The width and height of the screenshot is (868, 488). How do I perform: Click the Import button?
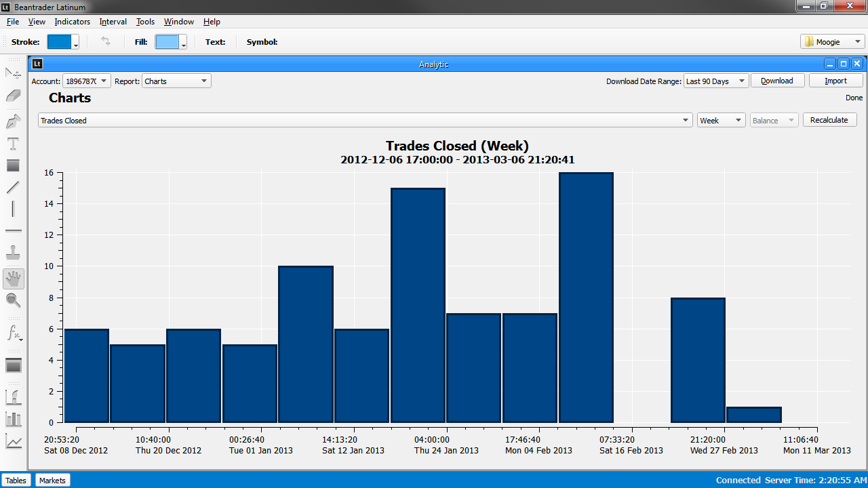tap(835, 81)
